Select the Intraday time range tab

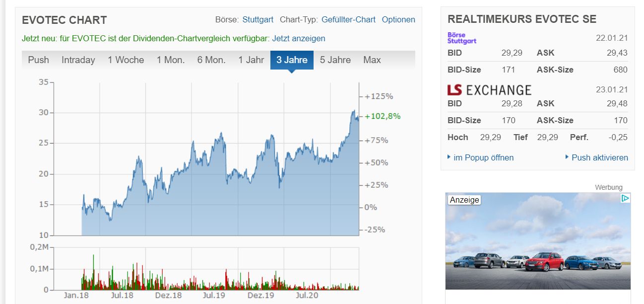pyautogui.click(x=78, y=60)
